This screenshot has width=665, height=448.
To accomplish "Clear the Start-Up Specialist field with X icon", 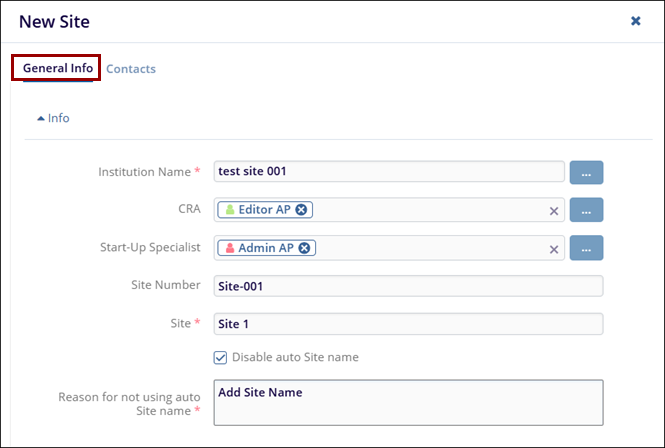I will pos(553,249).
